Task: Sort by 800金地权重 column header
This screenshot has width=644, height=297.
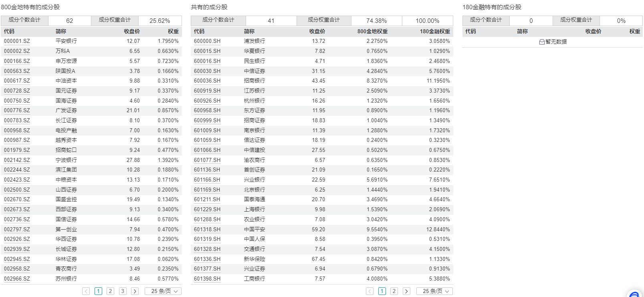Action: click(x=372, y=31)
